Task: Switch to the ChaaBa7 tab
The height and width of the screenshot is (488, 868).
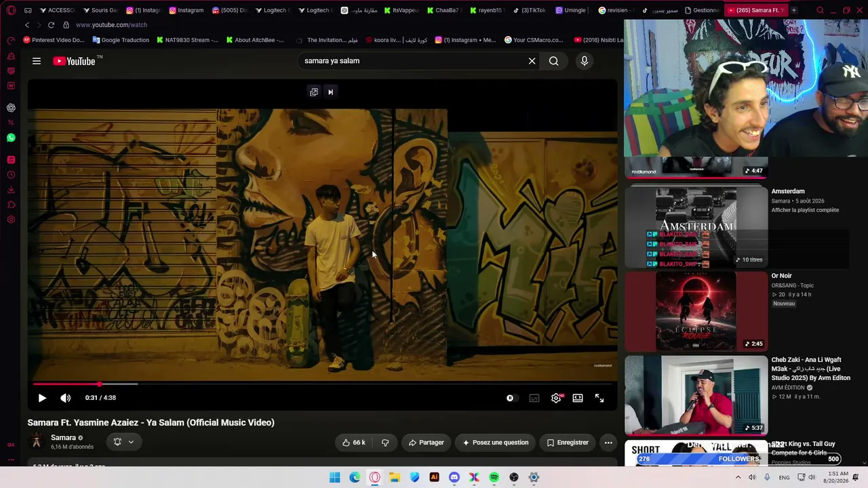Action: click(x=443, y=10)
